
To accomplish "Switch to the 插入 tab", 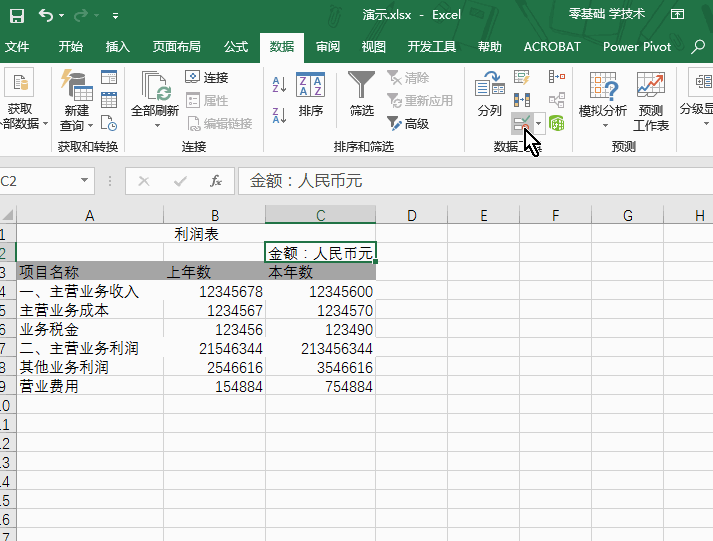I will pyautogui.click(x=117, y=46).
